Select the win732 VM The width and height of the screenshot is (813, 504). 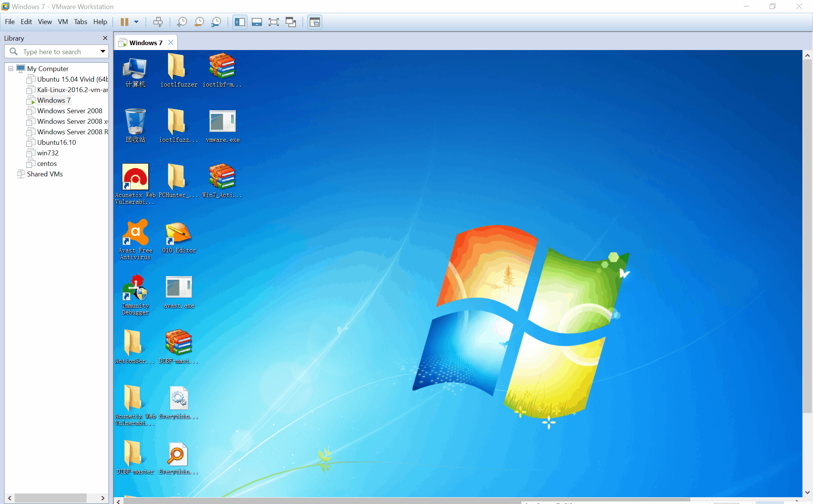48,153
